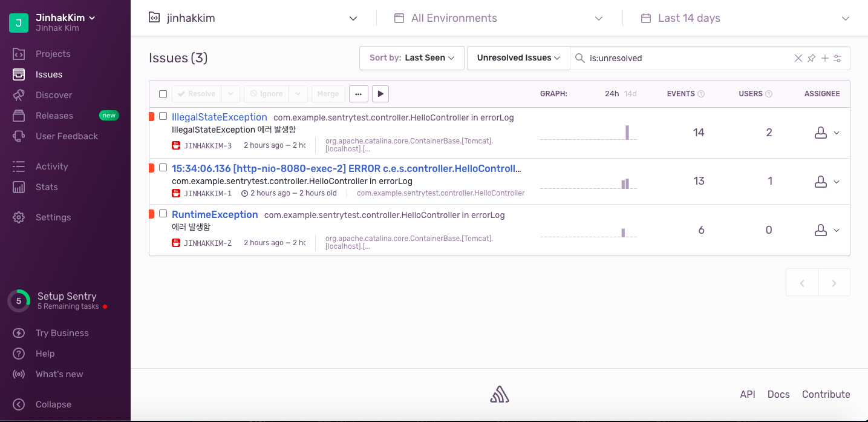The height and width of the screenshot is (422, 868).
Task: Click assignee icon for RuntimeException issue
Action: (821, 230)
